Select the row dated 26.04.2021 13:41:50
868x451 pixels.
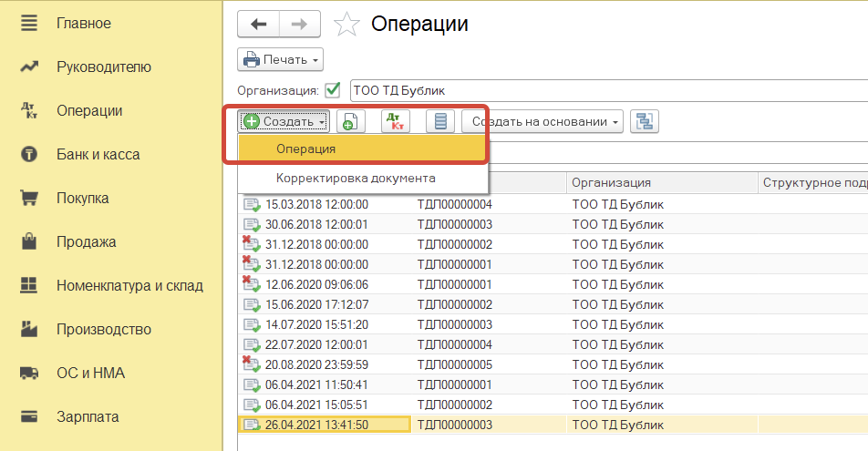[316, 425]
